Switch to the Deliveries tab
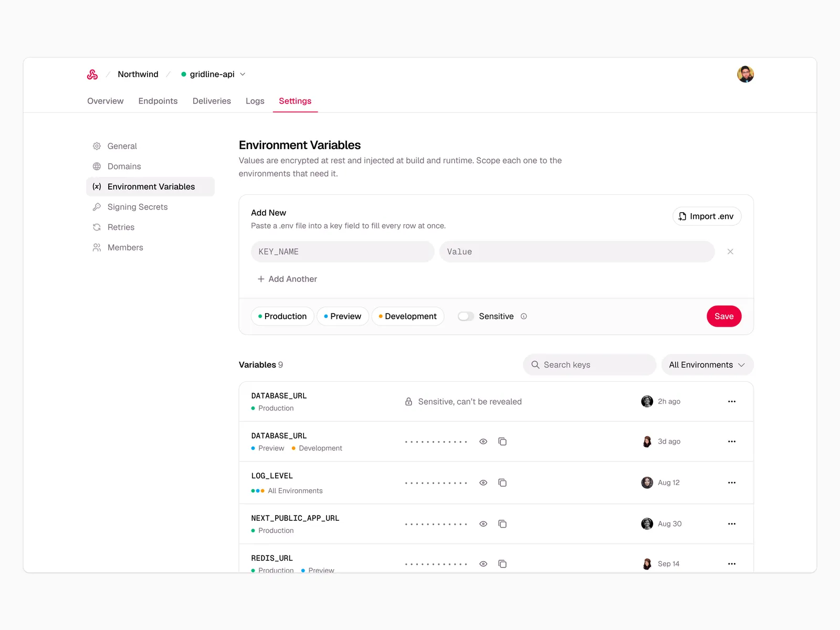This screenshot has height=630, width=840. pos(212,101)
